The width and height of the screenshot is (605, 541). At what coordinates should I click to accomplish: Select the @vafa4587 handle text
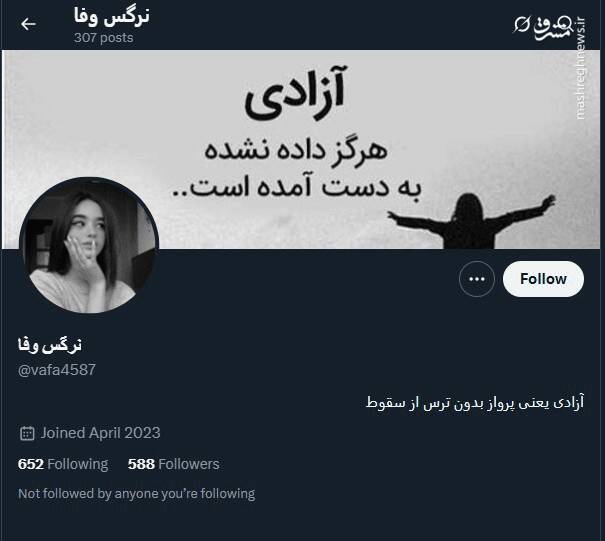57,370
